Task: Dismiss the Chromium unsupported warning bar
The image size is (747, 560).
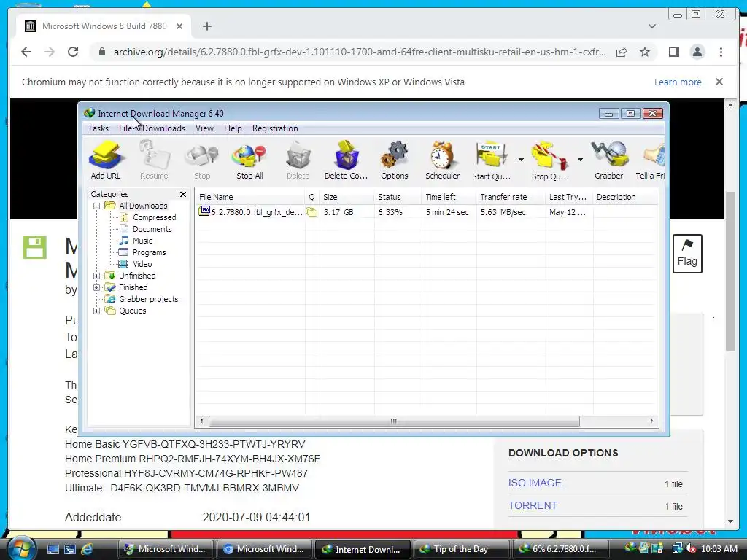Action: pyautogui.click(x=719, y=82)
